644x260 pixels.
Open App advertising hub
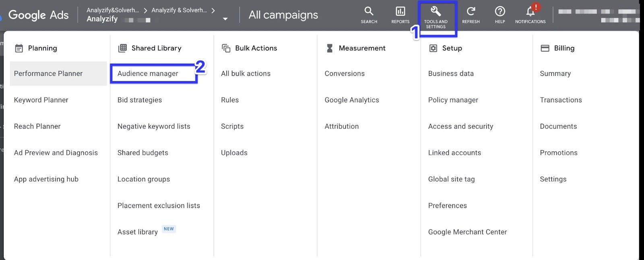point(46,179)
